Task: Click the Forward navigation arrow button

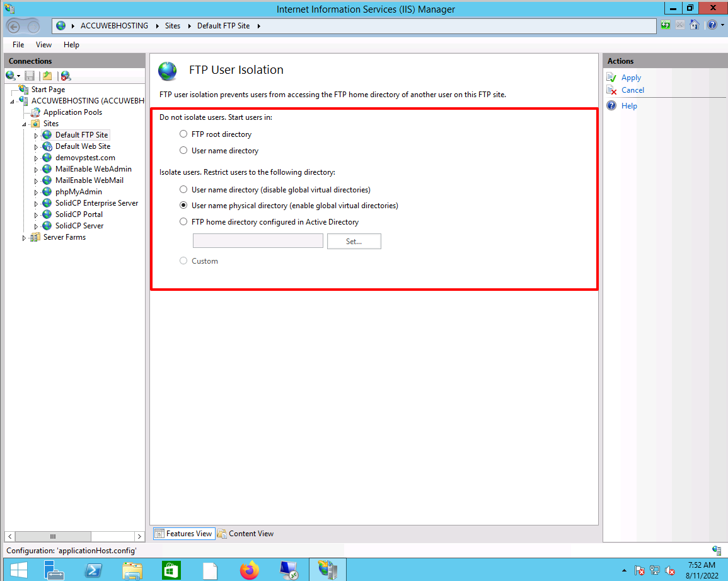Action: pos(33,27)
